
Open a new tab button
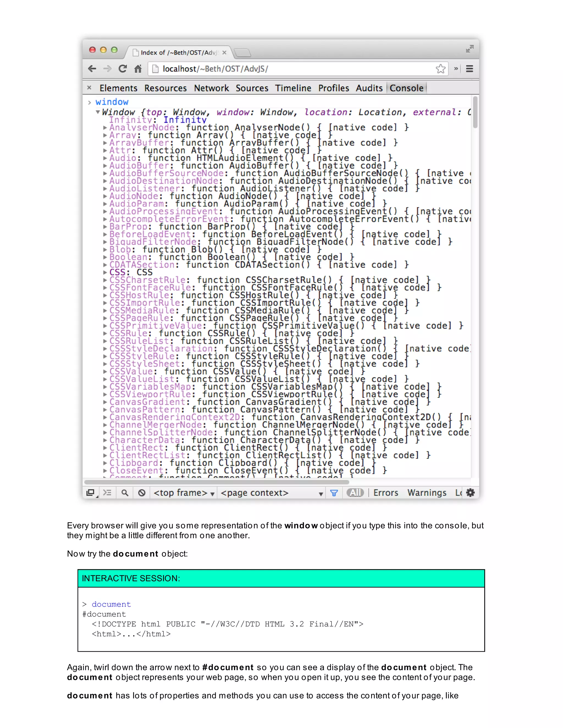pos(242,52)
